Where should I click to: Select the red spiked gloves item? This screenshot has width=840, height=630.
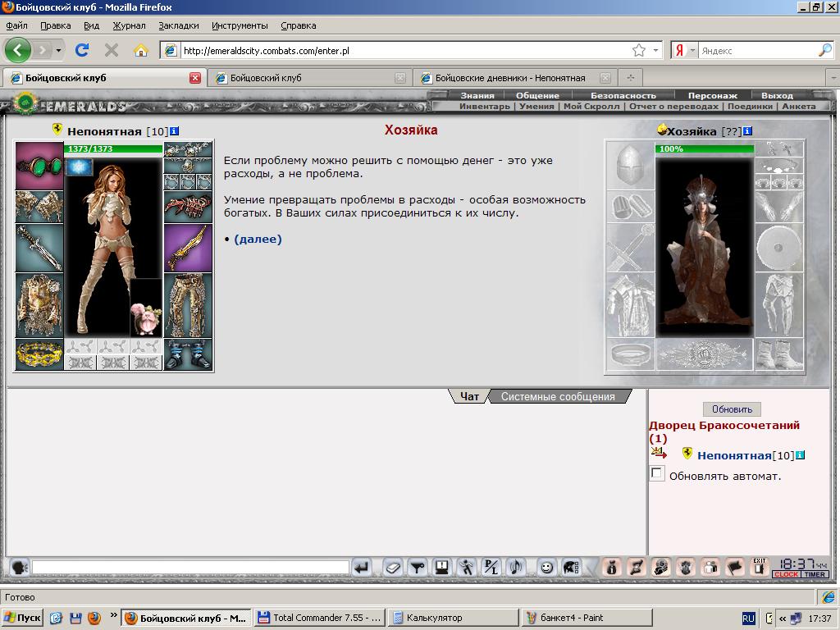(188, 207)
